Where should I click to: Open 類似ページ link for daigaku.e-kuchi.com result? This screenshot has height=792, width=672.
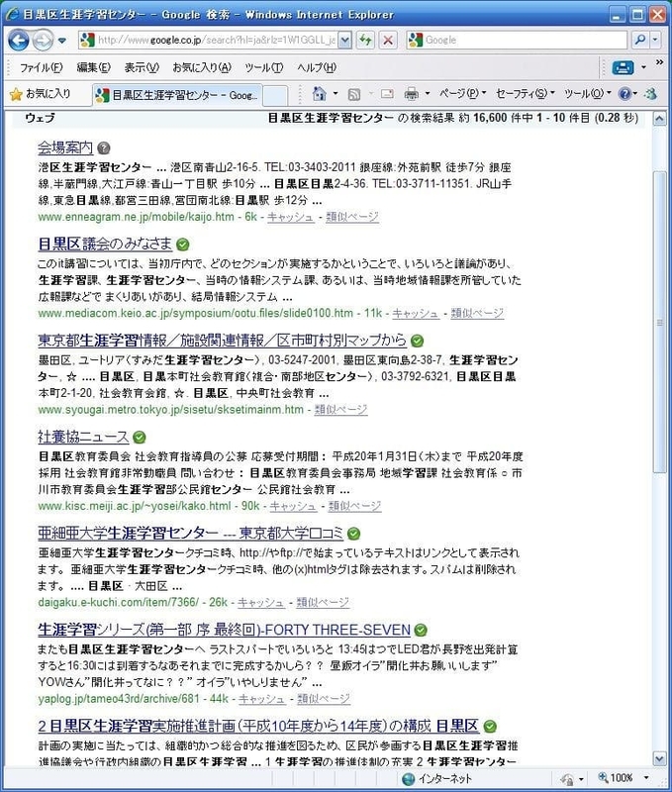[323, 602]
